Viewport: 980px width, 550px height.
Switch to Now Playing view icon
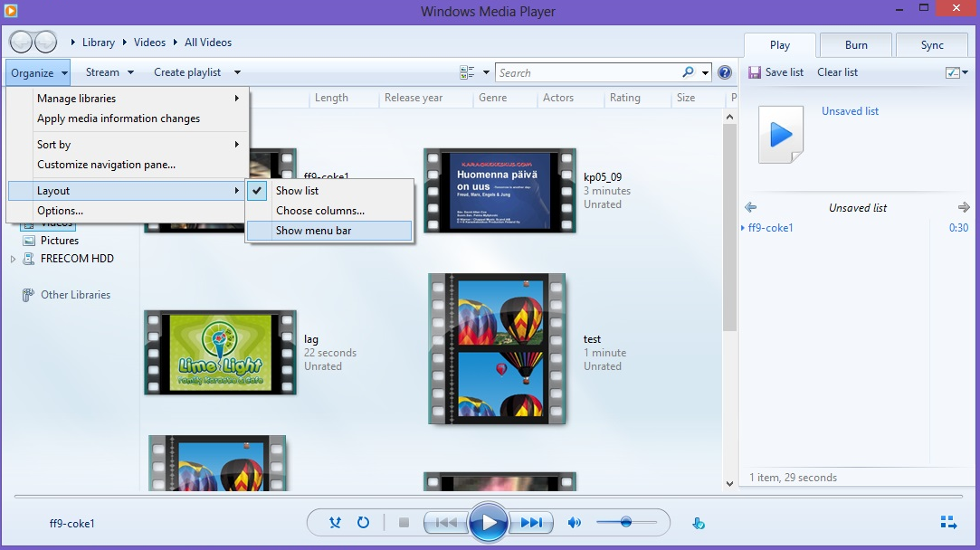[948, 522]
